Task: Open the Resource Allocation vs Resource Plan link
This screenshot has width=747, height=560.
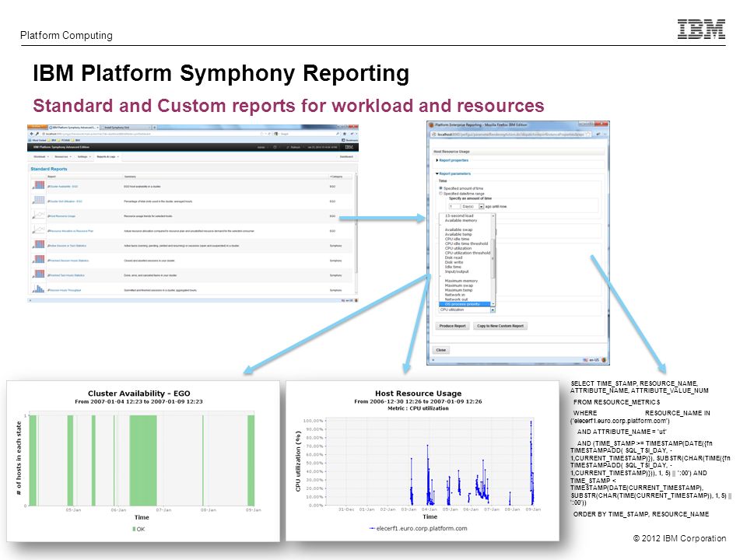Action: point(71,231)
